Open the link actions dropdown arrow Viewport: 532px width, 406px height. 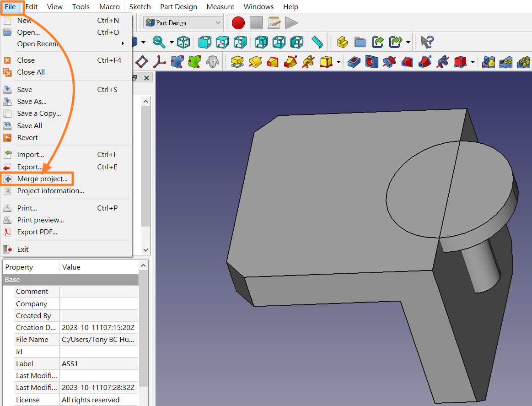(x=408, y=43)
